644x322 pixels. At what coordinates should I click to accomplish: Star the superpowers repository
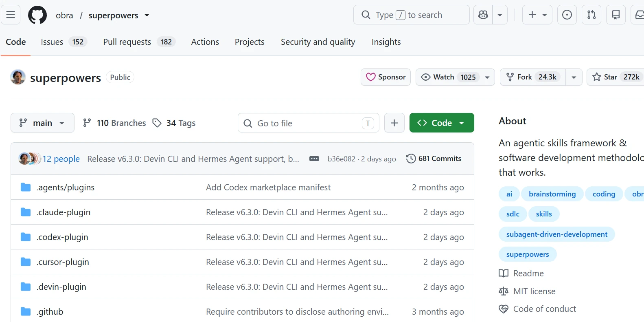click(x=615, y=77)
